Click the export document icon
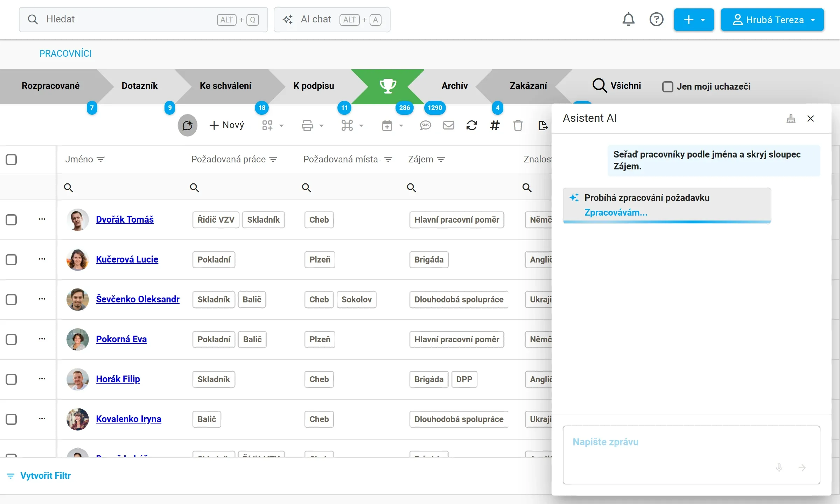 click(542, 125)
